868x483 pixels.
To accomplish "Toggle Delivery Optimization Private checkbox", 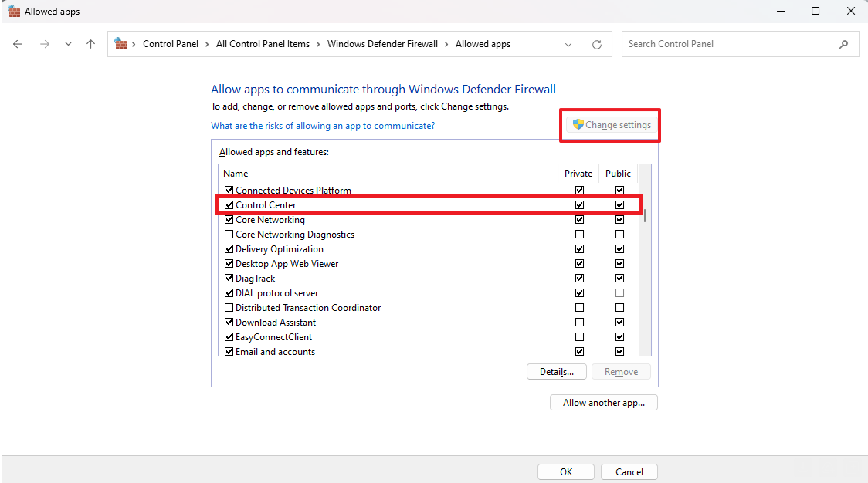I will [580, 249].
